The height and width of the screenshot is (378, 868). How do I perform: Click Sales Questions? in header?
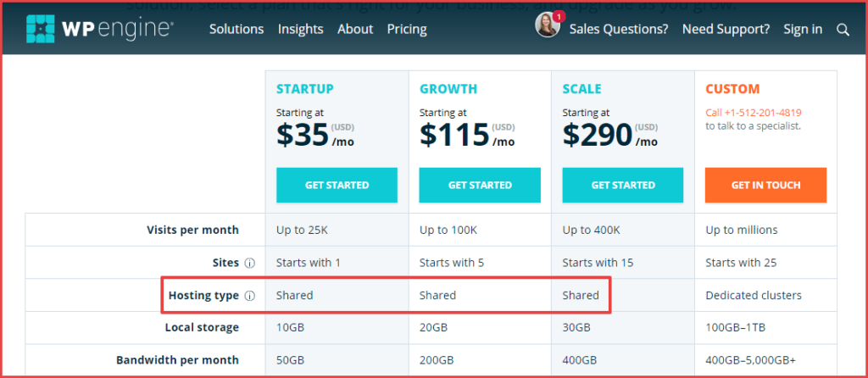(619, 29)
